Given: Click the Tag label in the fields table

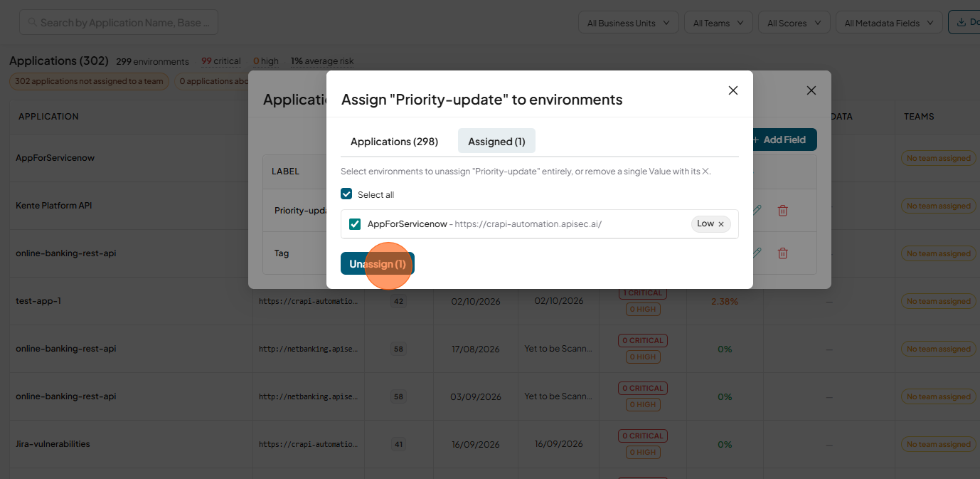Looking at the screenshot, I should click(x=282, y=253).
